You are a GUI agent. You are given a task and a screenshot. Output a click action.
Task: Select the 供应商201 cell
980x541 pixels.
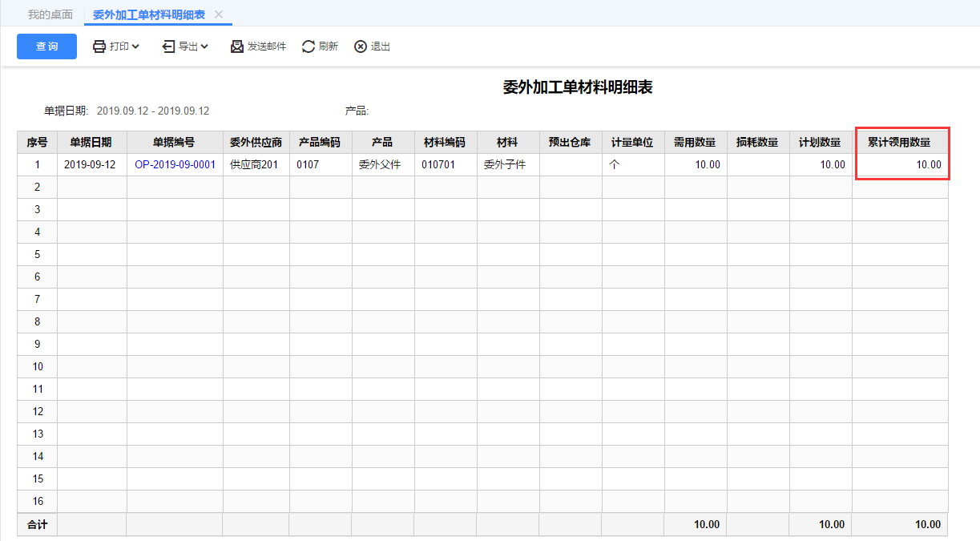point(256,164)
